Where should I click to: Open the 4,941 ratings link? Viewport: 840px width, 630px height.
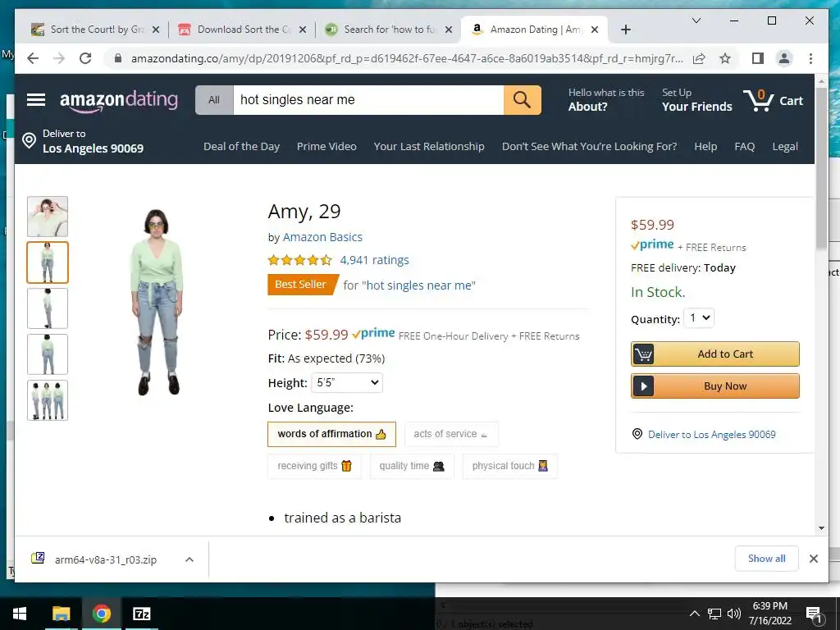374,260
